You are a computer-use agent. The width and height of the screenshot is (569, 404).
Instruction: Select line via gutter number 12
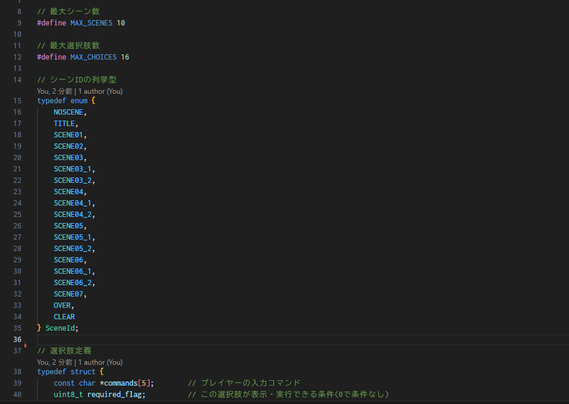click(17, 57)
